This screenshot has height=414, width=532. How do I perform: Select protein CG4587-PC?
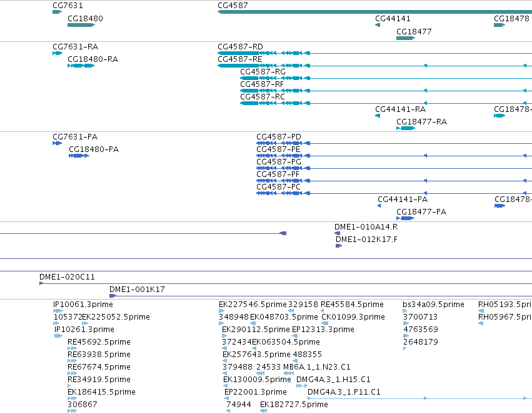pos(278,187)
